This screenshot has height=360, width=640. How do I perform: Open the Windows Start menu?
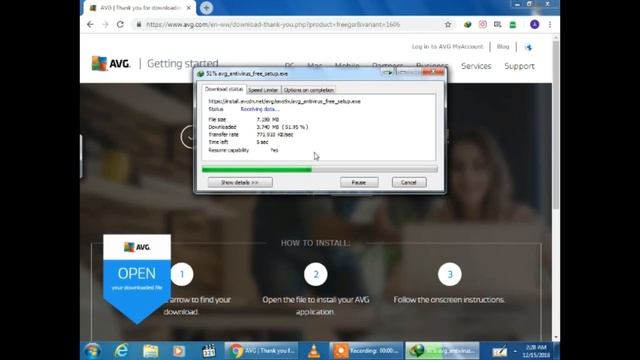[92, 351]
